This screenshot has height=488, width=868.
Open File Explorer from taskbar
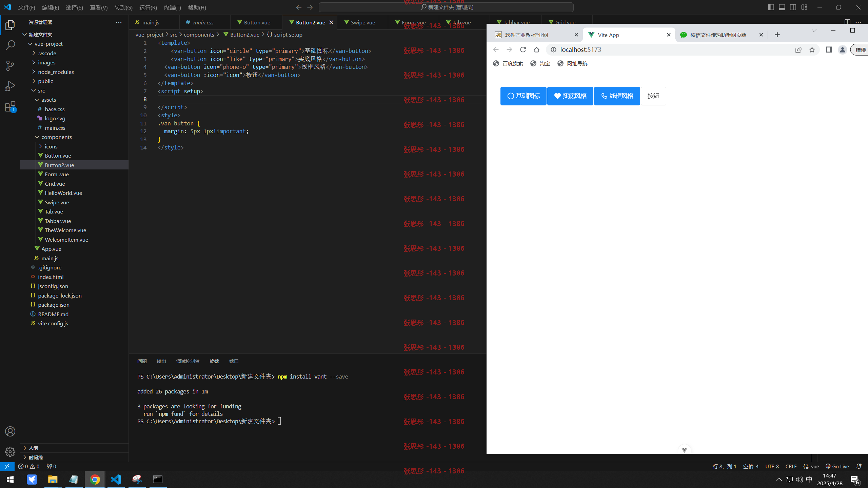53,479
